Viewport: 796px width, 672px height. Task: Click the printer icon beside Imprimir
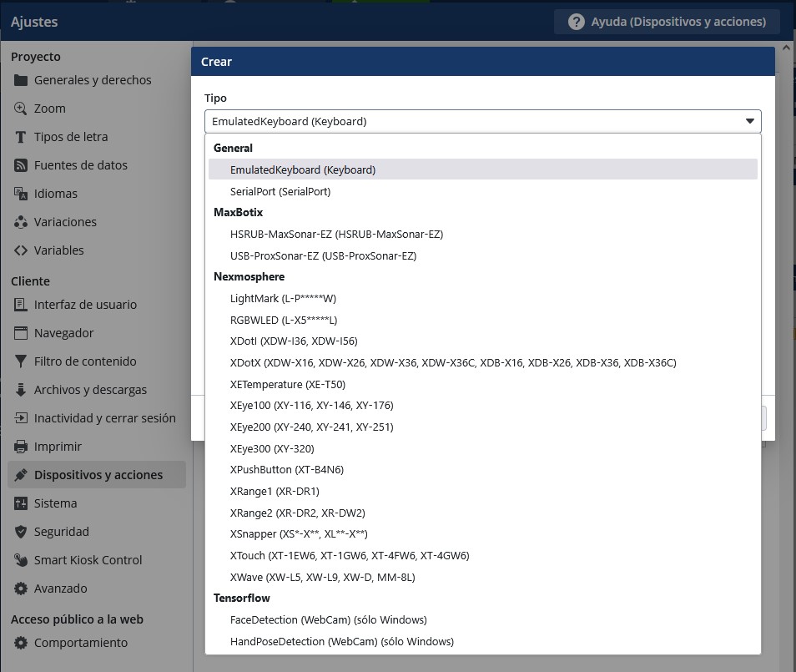coord(21,447)
